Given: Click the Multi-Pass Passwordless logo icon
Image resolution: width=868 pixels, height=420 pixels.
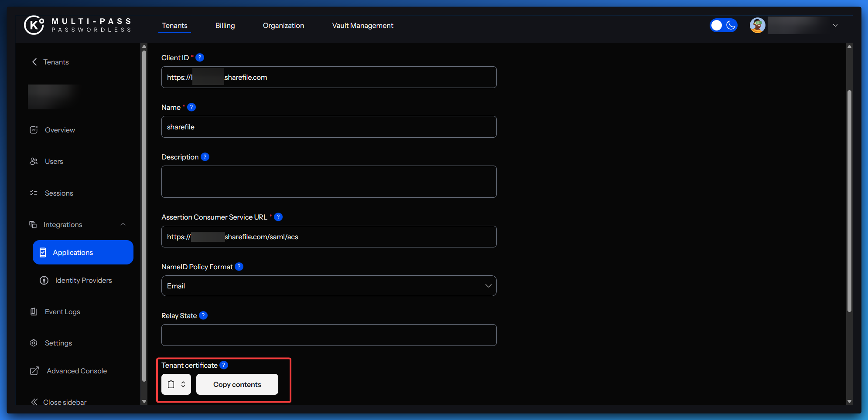Looking at the screenshot, I should coord(34,25).
